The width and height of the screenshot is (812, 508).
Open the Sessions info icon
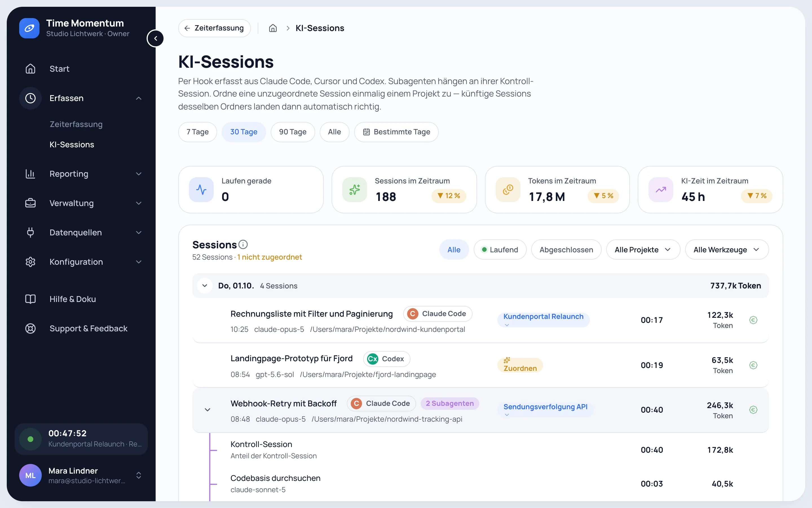tap(243, 244)
